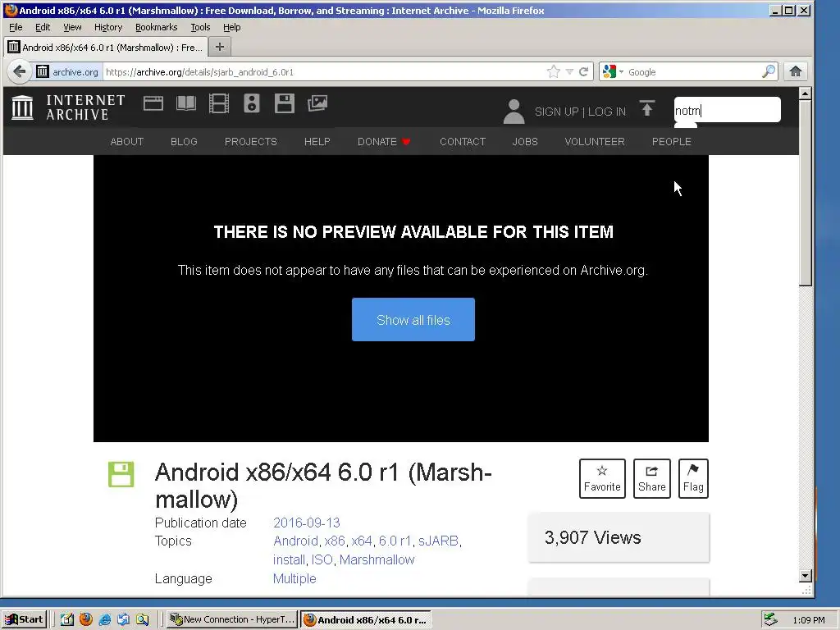Screen dimensions: 840x630
Task: Click the network tray icon
Action: (x=769, y=619)
